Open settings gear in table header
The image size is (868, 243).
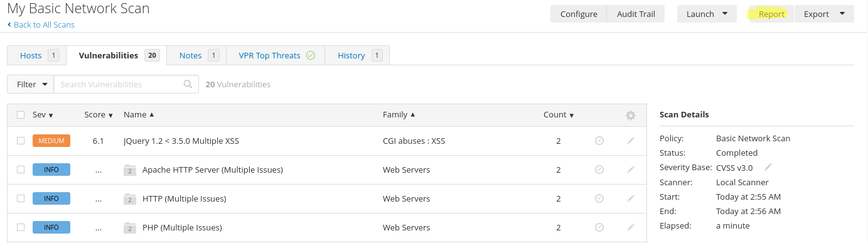tap(631, 116)
